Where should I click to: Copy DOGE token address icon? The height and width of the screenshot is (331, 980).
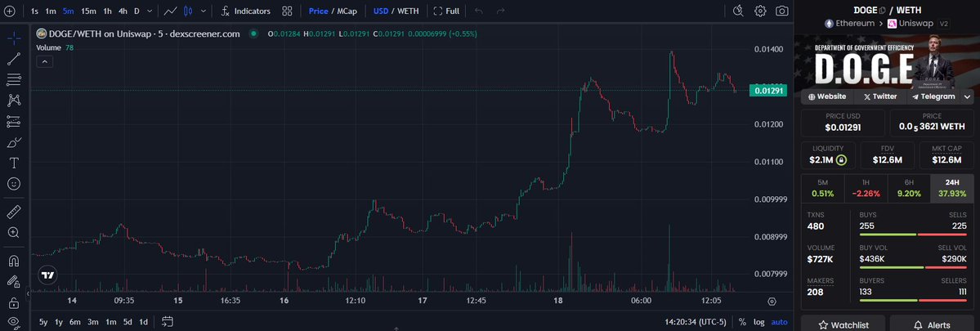coord(883,10)
